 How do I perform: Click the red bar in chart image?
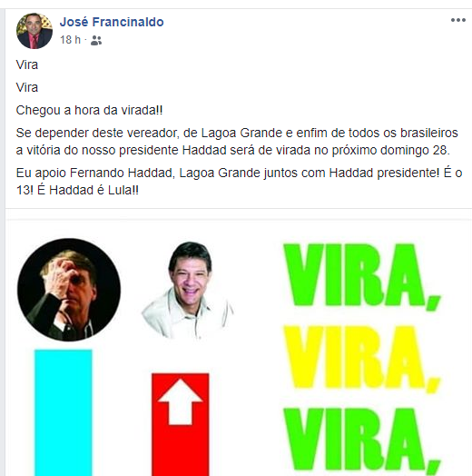[x=181, y=424]
